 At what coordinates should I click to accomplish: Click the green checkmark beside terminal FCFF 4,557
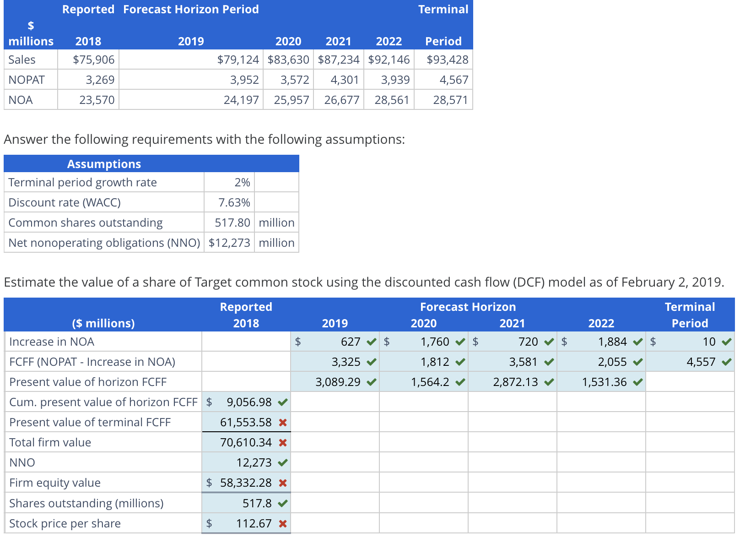727,362
